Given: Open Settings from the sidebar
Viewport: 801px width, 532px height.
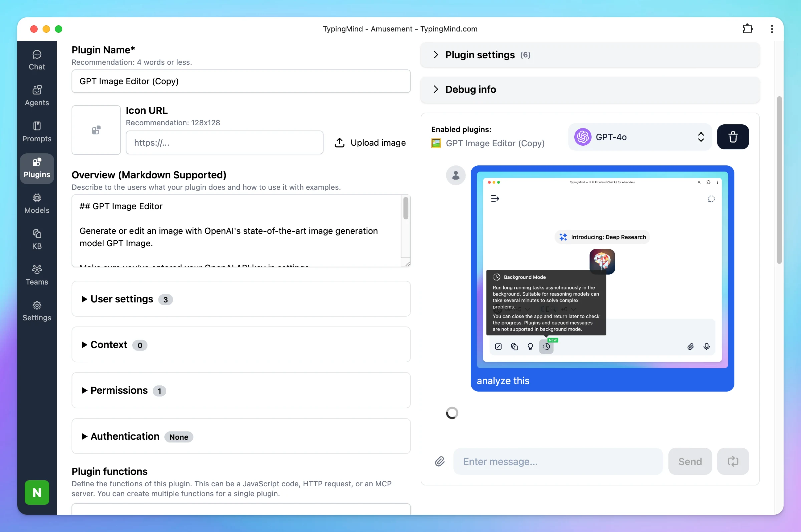Looking at the screenshot, I should (37, 311).
